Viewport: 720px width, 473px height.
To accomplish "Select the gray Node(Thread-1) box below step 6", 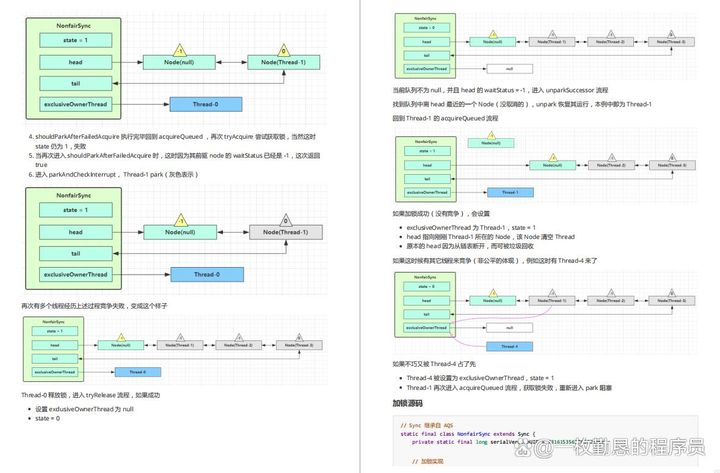I will click(286, 232).
